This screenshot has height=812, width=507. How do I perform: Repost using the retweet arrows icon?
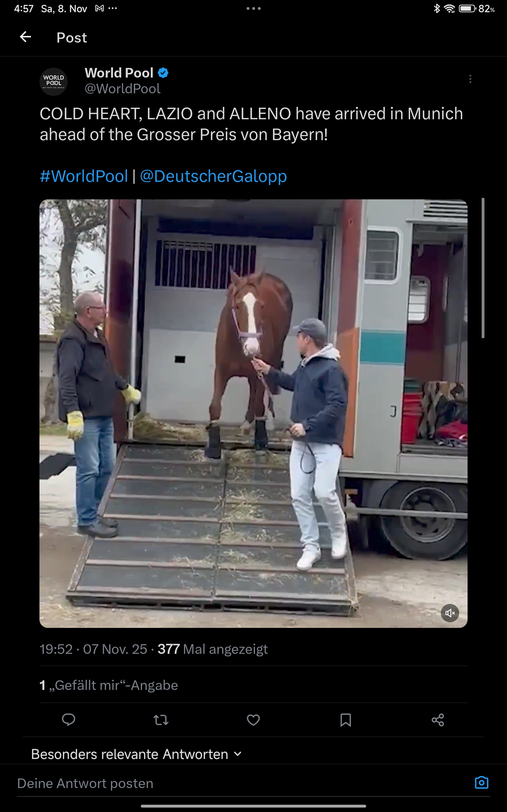click(x=161, y=720)
